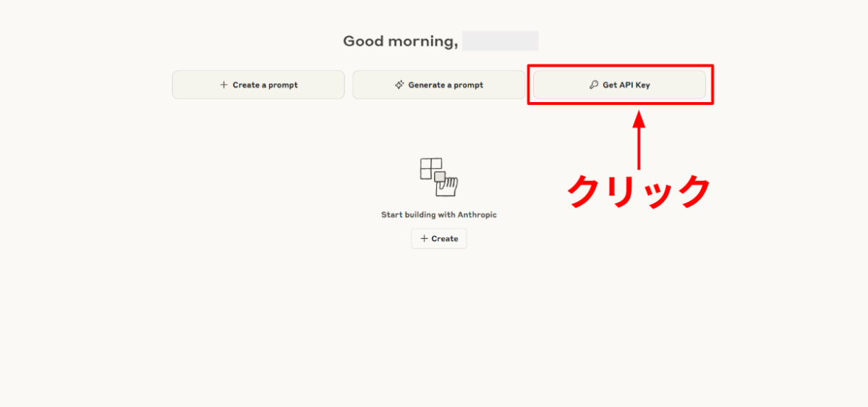
Task: Click the grayed-out name beside the greeting
Action: tap(500, 41)
